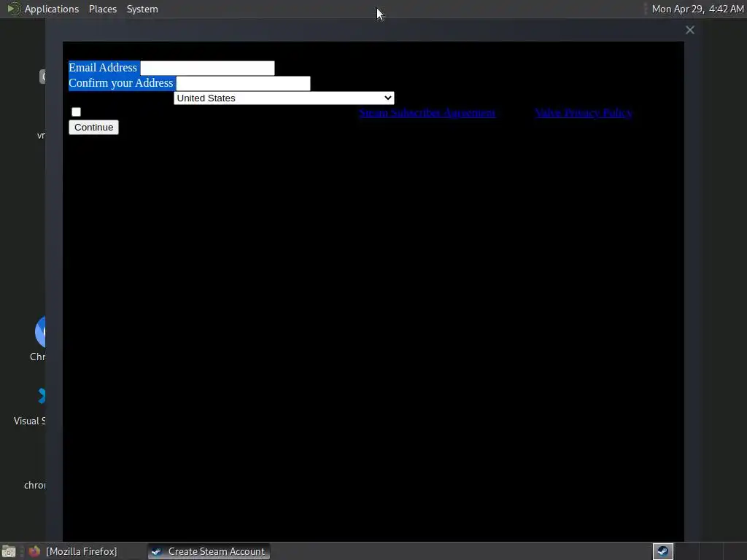Select the Email Address label text
This screenshot has height=560, width=747.
tap(103, 68)
